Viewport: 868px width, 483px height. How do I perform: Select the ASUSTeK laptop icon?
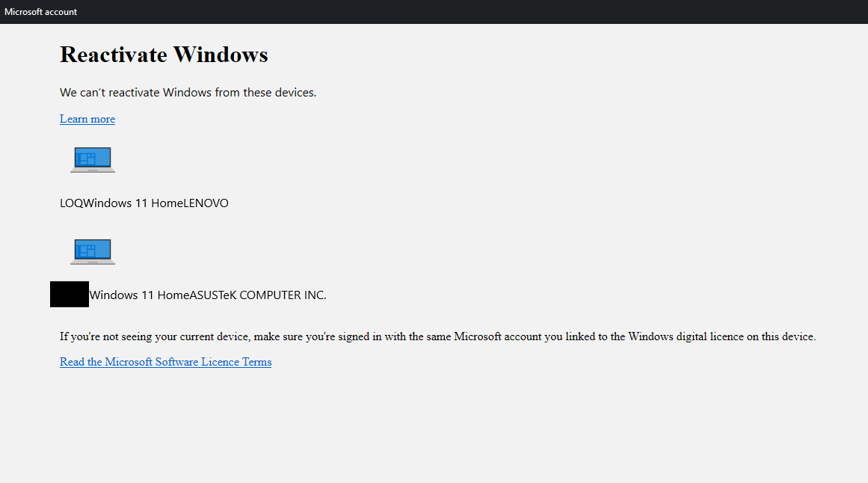93,252
